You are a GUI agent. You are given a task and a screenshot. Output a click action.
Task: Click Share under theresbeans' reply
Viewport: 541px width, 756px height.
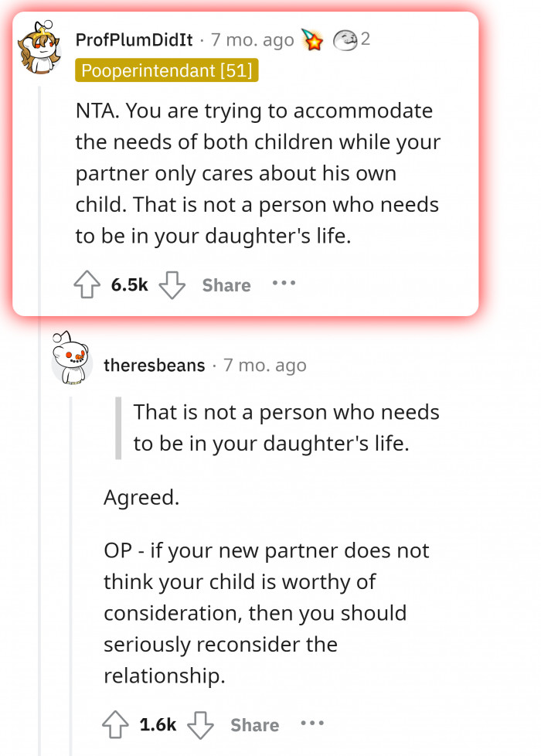click(254, 725)
